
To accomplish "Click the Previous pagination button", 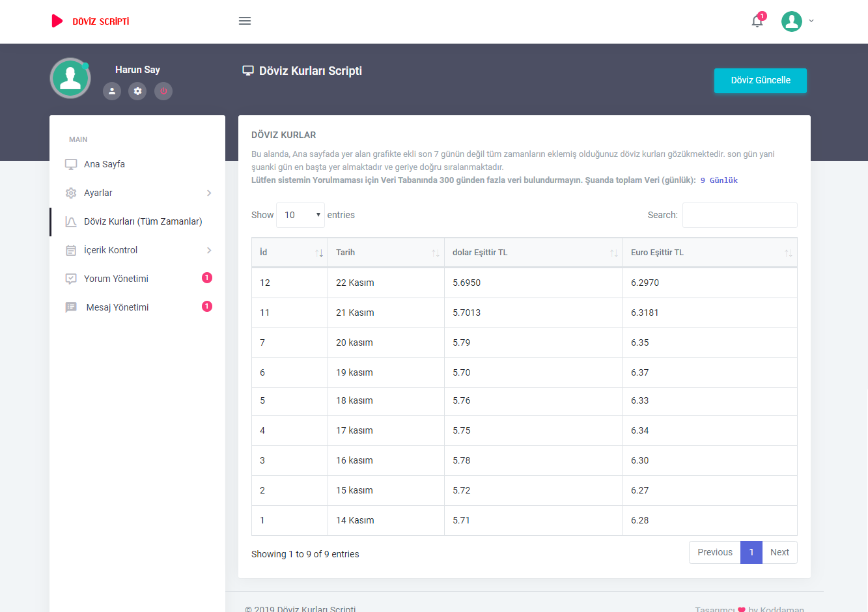I will 715,552.
